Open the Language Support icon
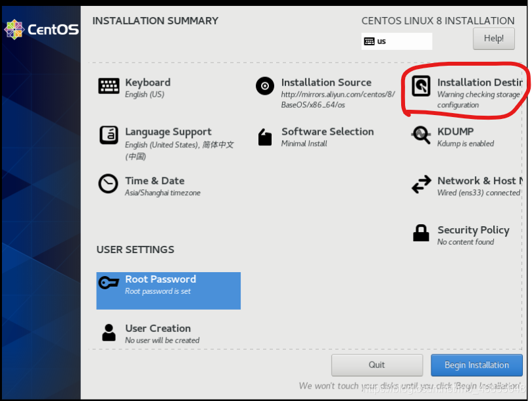This screenshot has height=401, width=532. pyautogui.click(x=109, y=135)
